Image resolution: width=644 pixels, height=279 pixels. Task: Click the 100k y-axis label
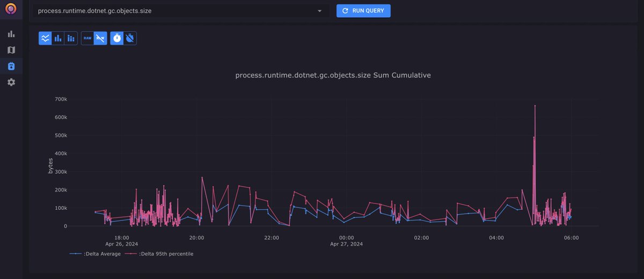pyautogui.click(x=61, y=208)
